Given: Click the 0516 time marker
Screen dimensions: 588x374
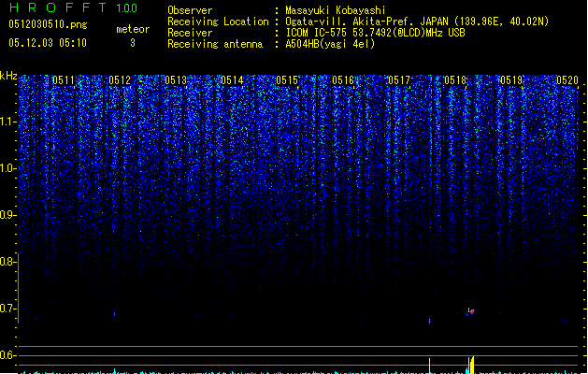Looking at the screenshot, I should click(343, 80).
